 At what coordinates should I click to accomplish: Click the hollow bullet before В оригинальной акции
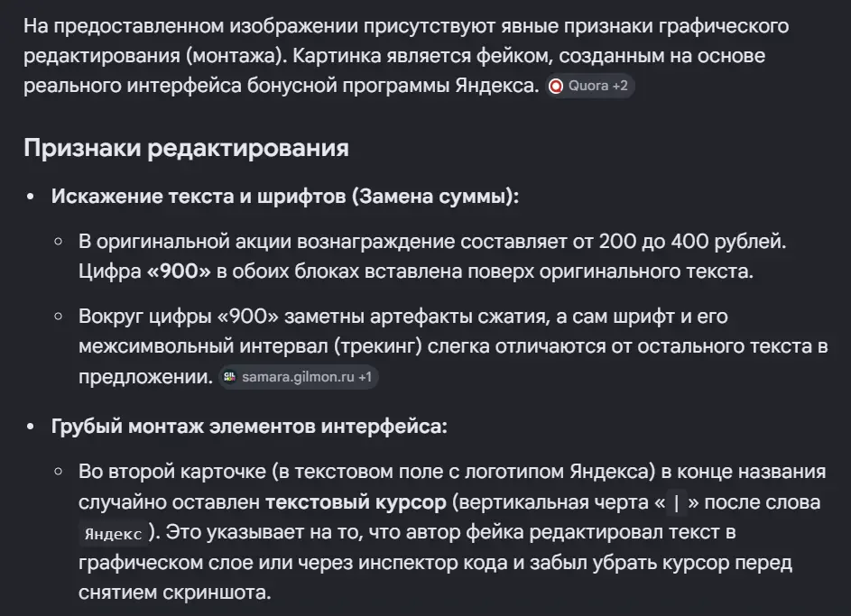59,242
